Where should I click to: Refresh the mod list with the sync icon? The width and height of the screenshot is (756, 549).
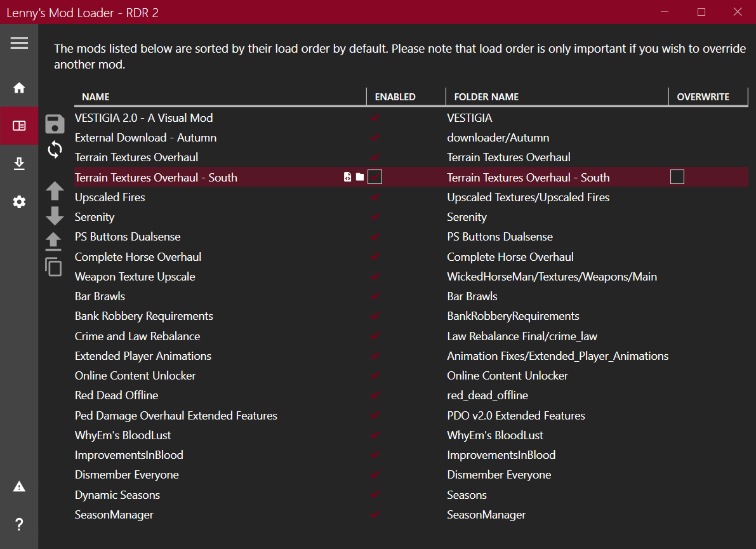click(x=55, y=150)
